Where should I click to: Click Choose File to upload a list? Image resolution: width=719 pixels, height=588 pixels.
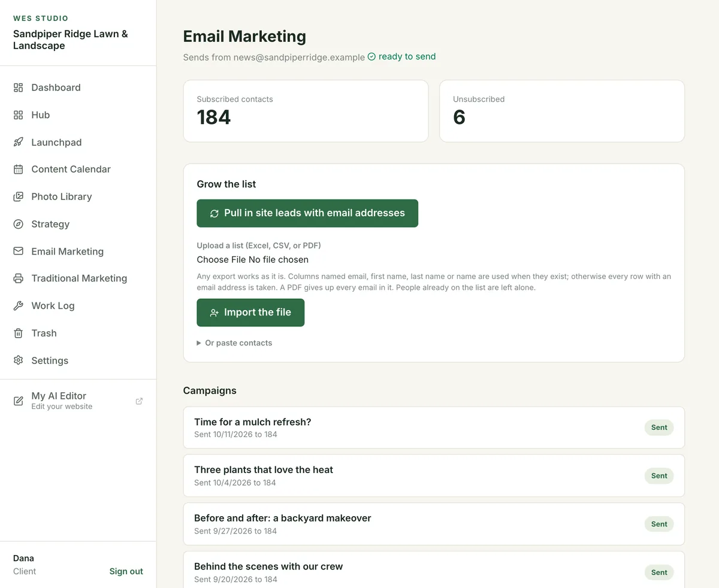pos(221,260)
